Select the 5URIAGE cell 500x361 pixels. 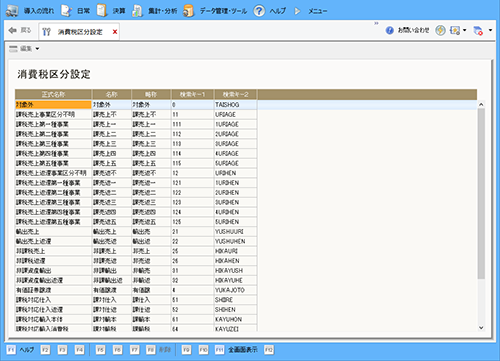[x=235, y=163]
